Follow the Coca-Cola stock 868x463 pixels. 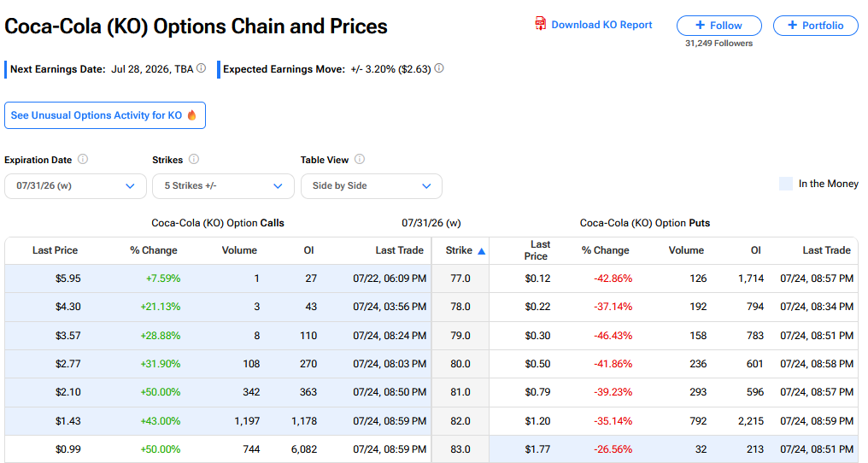719,26
